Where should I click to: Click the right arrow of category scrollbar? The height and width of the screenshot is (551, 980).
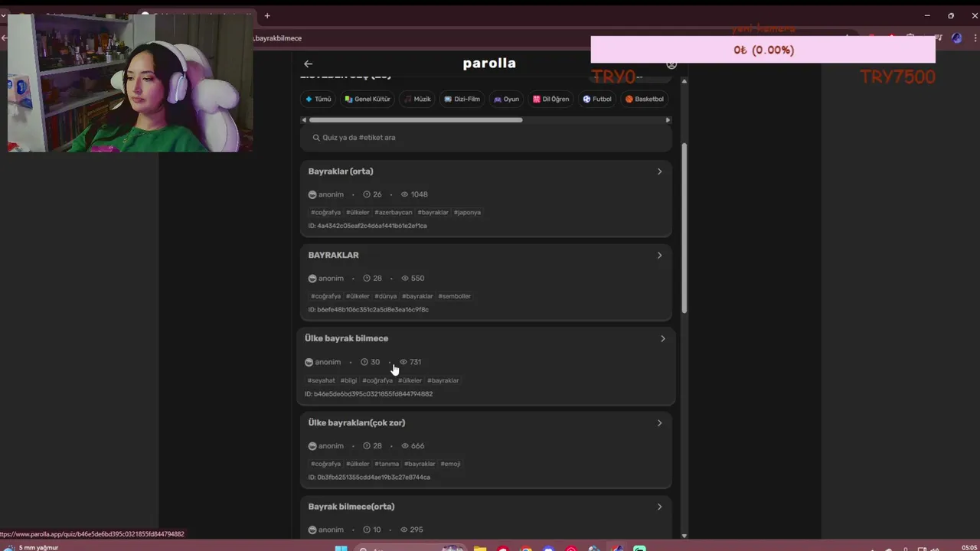pyautogui.click(x=668, y=120)
